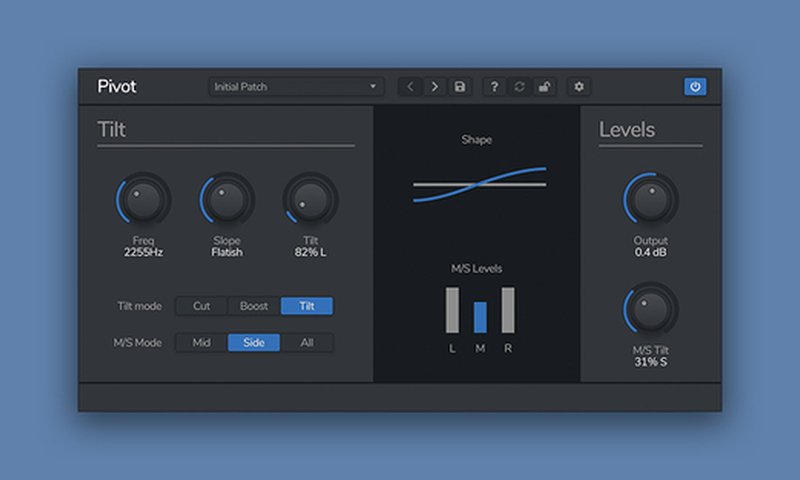Go to the previous preset arrow
Viewport: 800px width, 480px height.
(x=410, y=87)
